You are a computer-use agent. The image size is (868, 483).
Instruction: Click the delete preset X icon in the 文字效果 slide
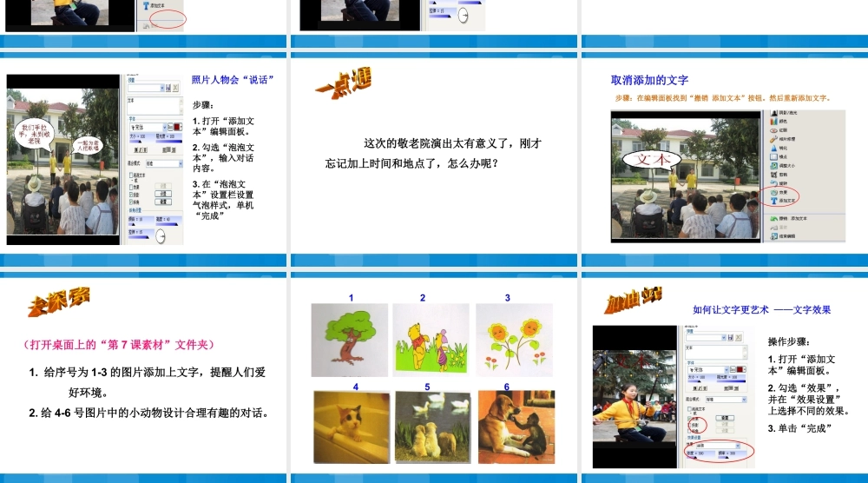[738, 337]
